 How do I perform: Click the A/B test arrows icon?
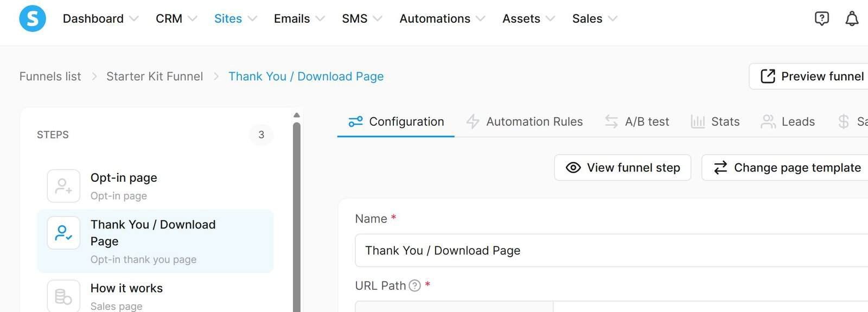611,122
